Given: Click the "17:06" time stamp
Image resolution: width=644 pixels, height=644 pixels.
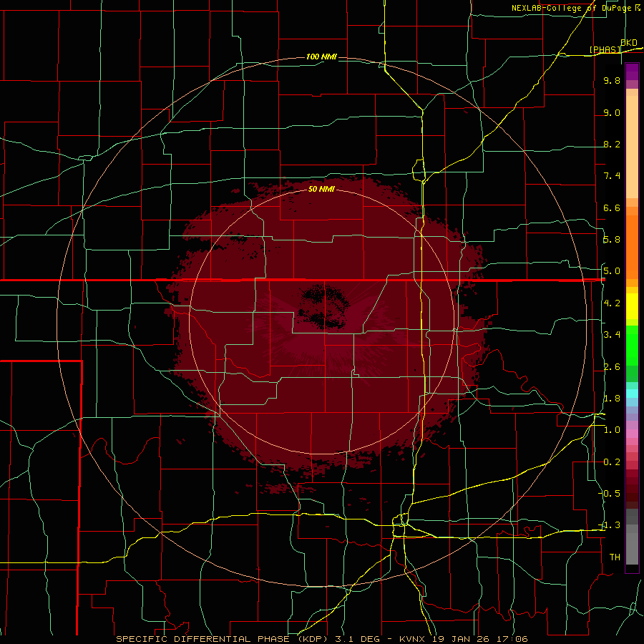Looking at the screenshot, I should 512,639.
